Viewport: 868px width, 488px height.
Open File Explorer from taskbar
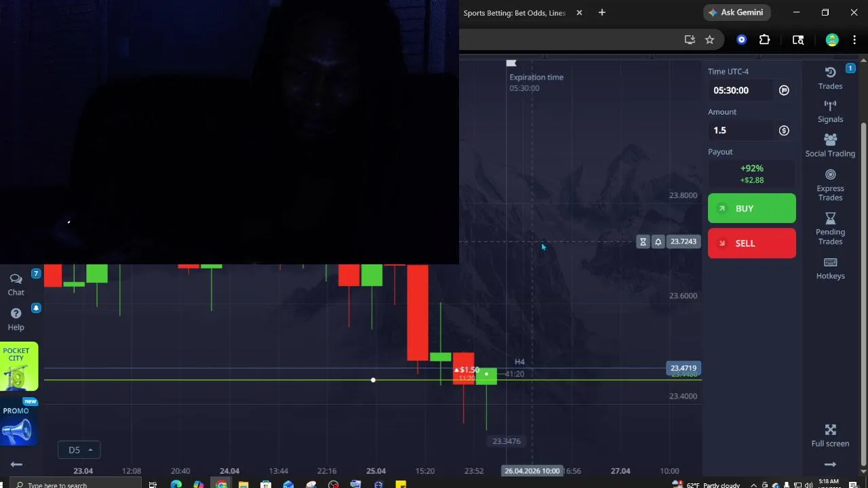click(243, 484)
